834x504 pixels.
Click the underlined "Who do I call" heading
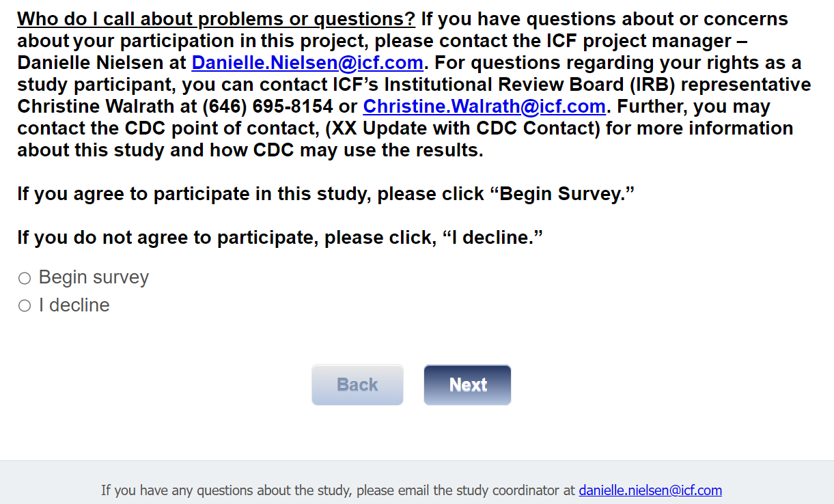[x=216, y=19]
